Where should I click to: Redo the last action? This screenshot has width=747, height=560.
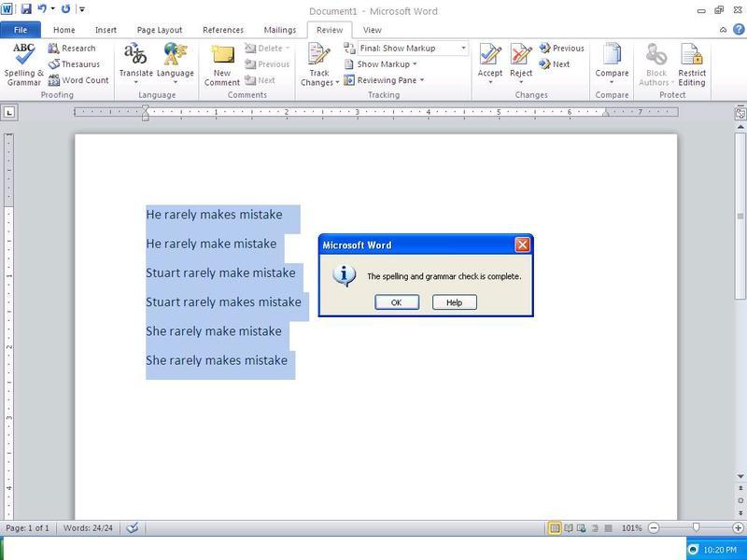tap(65, 9)
